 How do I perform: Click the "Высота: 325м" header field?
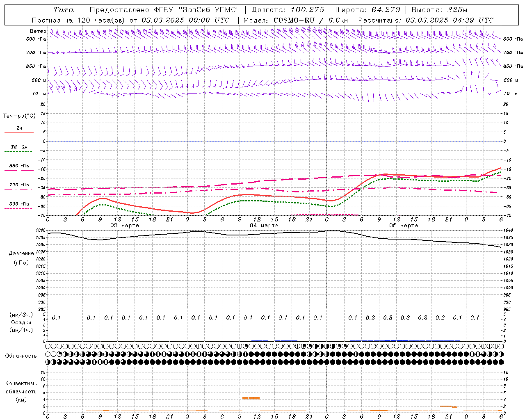[x=439, y=10]
